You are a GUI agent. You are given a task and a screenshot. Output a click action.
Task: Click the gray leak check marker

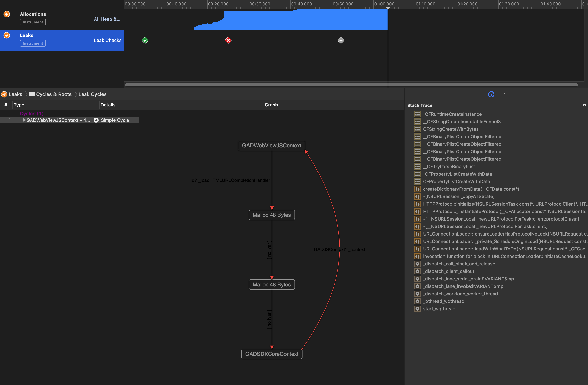pos(341,40)
